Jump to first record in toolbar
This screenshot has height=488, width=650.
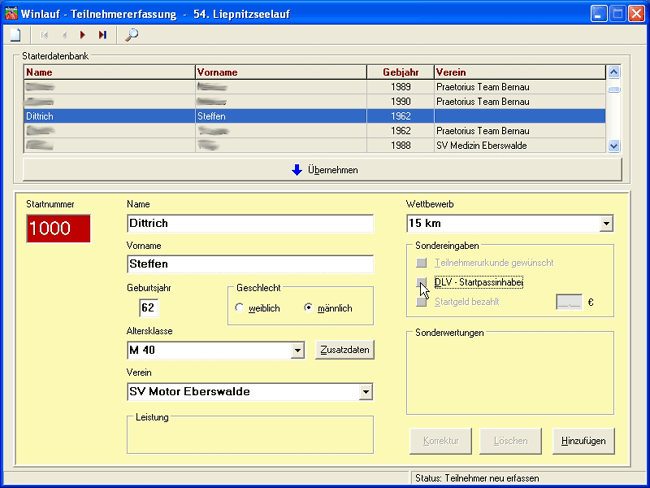tap(44, 35)
